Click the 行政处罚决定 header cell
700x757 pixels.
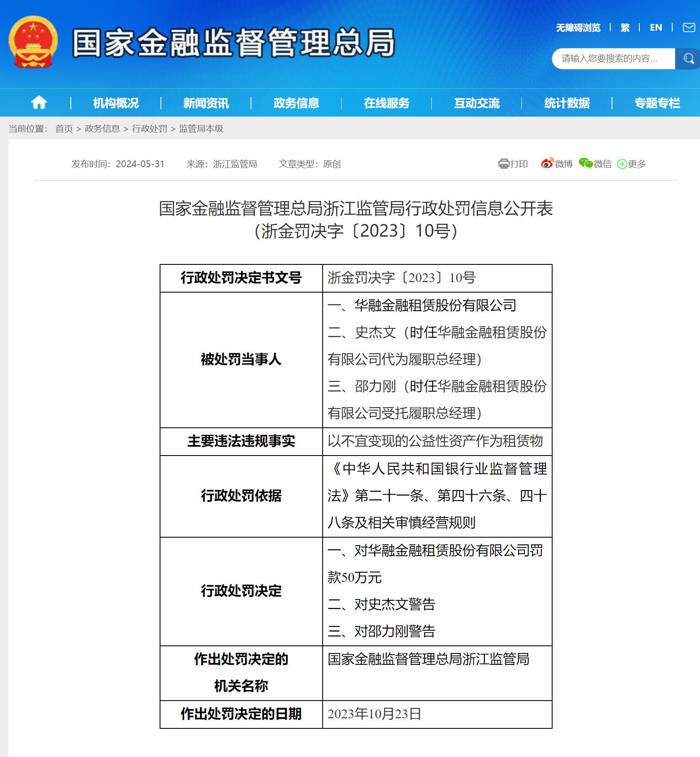tap(241, 591)
